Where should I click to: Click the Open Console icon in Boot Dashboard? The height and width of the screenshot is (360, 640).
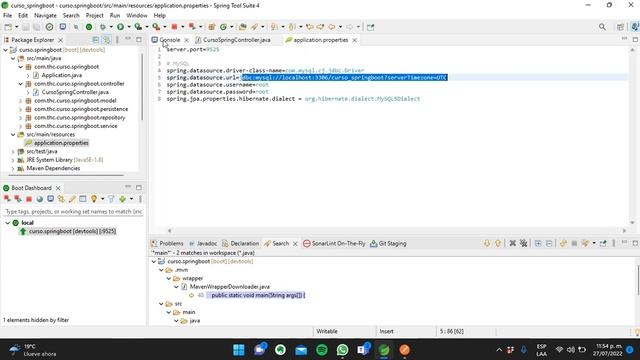click(50, 199)
